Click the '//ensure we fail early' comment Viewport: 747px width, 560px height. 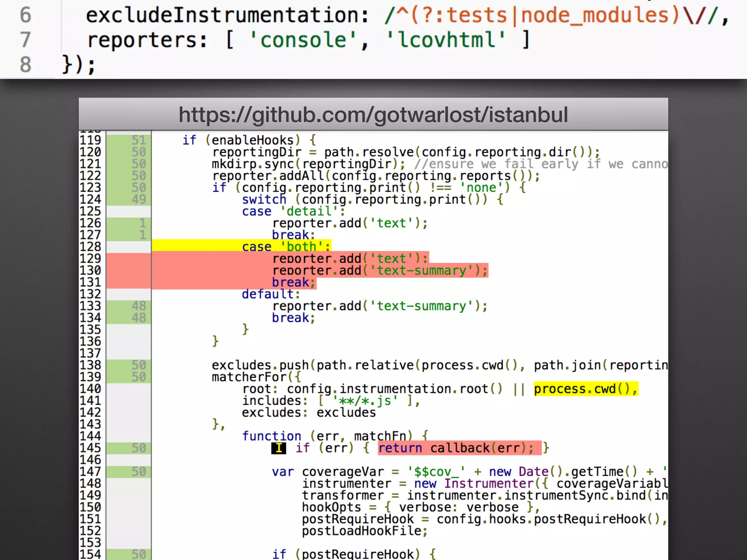point(541,164)
